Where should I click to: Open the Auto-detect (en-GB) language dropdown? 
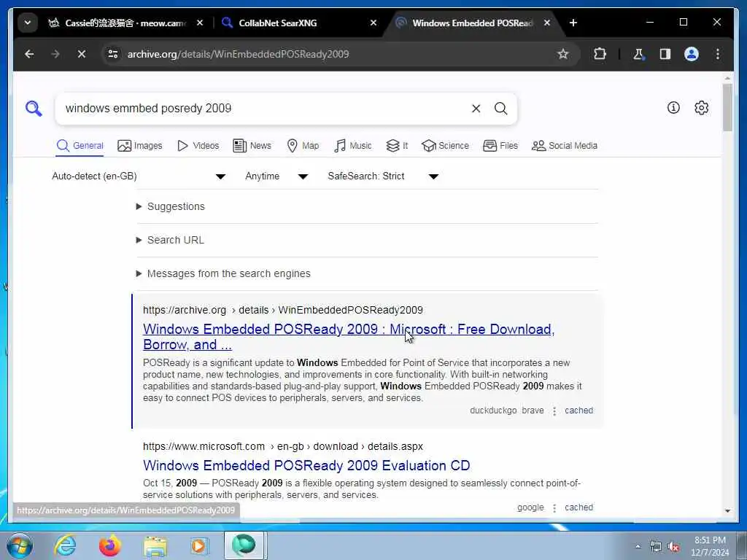tap(138, 176)
